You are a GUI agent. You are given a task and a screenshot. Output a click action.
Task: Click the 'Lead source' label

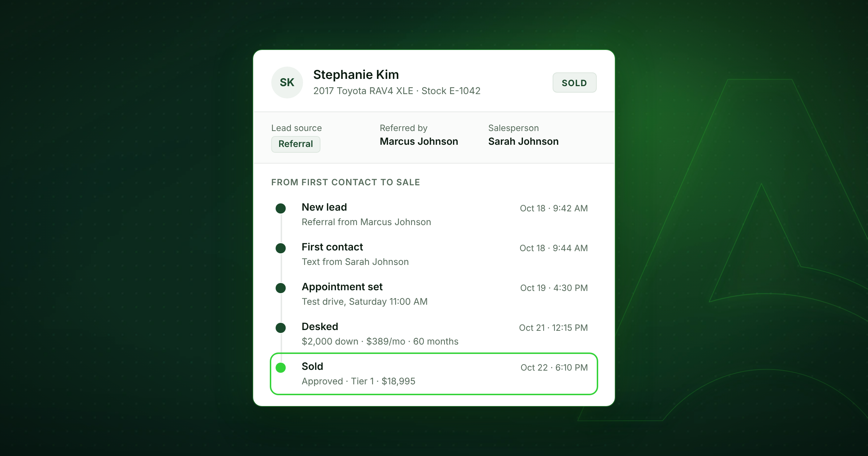tap(297, 128)
